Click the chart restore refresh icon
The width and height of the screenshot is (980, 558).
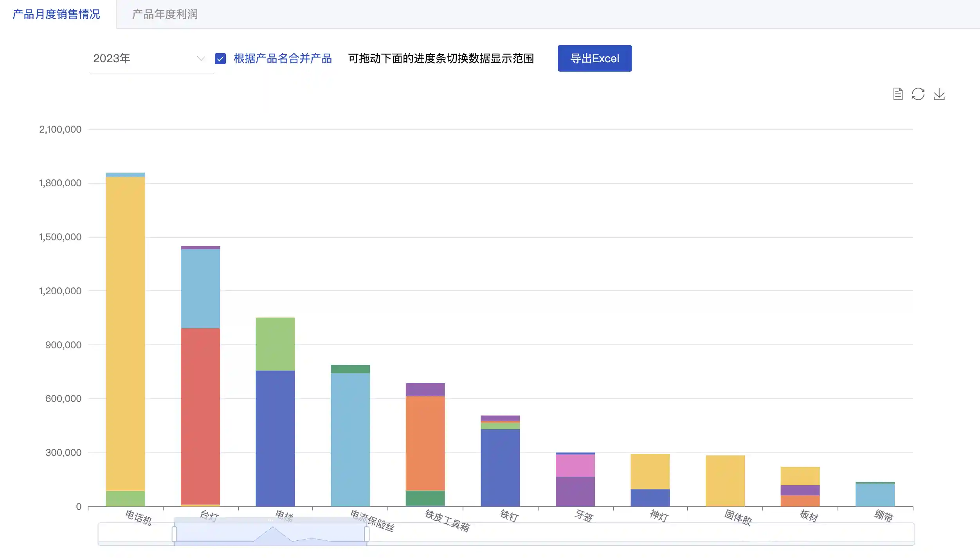click(x=918, y=94)
